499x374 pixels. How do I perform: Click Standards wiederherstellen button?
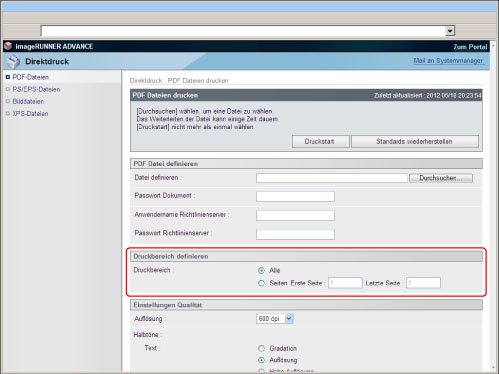pyautogui.click(x=415, y=141)
